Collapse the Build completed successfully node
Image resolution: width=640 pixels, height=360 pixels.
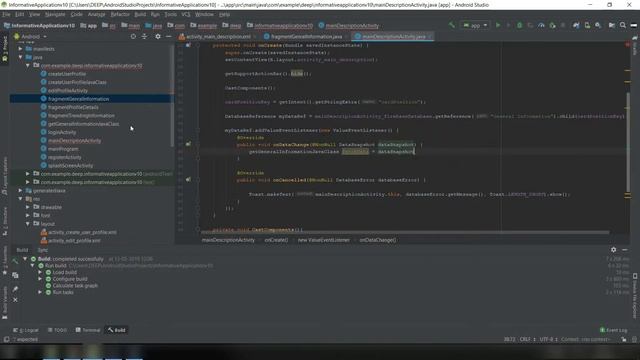point(25,259)
